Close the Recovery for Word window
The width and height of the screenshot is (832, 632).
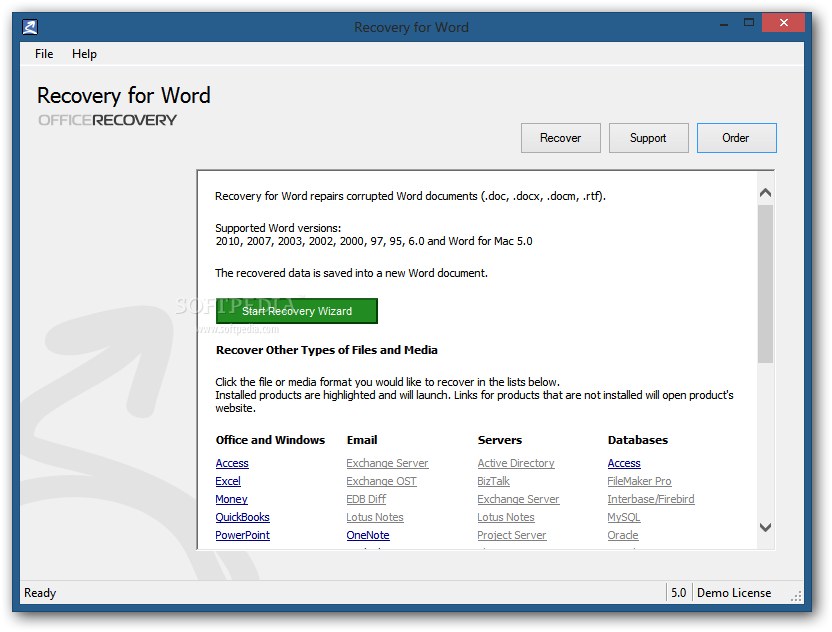point(784,22)
